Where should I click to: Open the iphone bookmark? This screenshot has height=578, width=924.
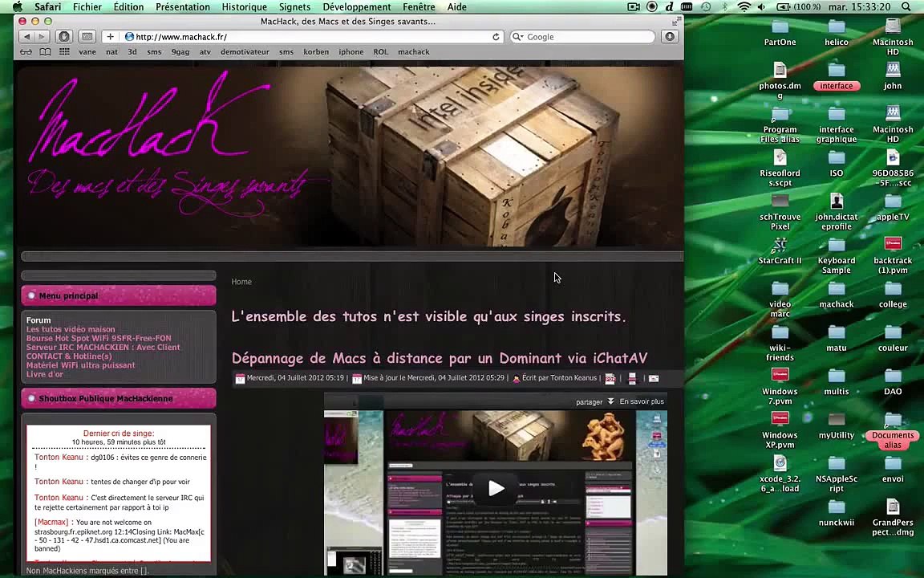click(351, 52)
